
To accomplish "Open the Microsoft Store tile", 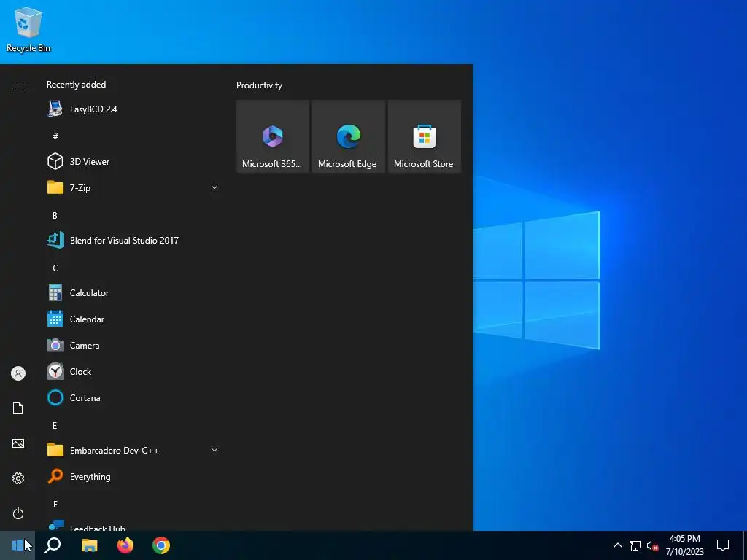I will (425, 136).
